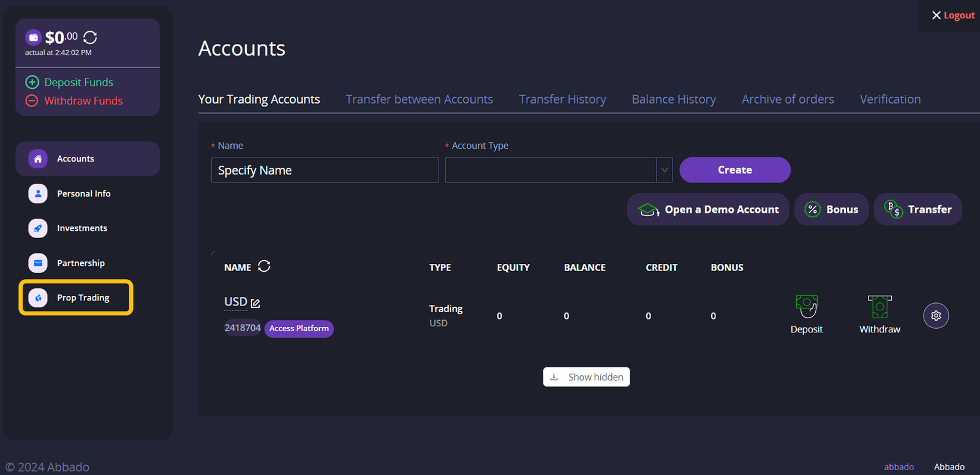Refresh the wallet balance icon
The image size is (980, 475).
90,38
